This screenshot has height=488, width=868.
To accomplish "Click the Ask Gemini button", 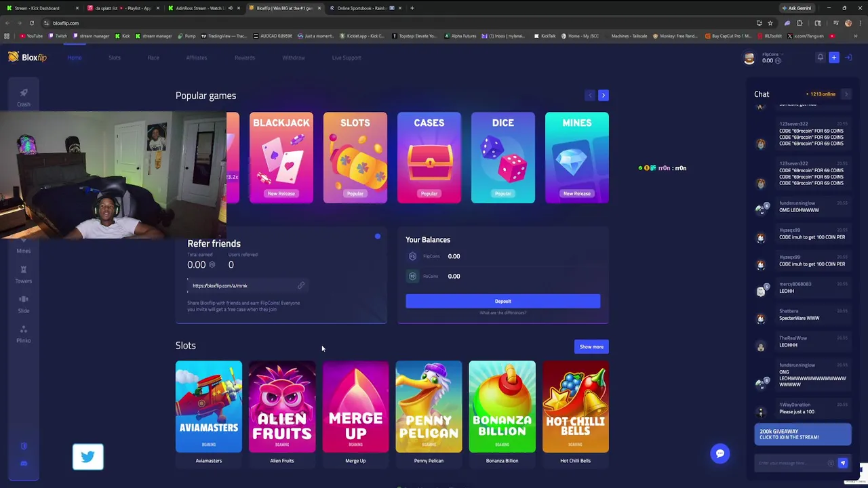I will click(797, 8).
